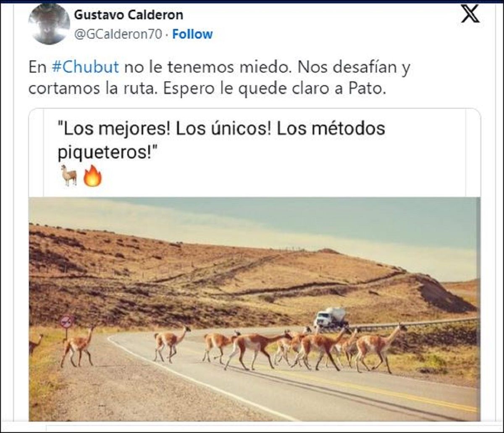
Task: Select the Gustavo Calderon display name
Action: pyautogui.click(x=129, y=15)
